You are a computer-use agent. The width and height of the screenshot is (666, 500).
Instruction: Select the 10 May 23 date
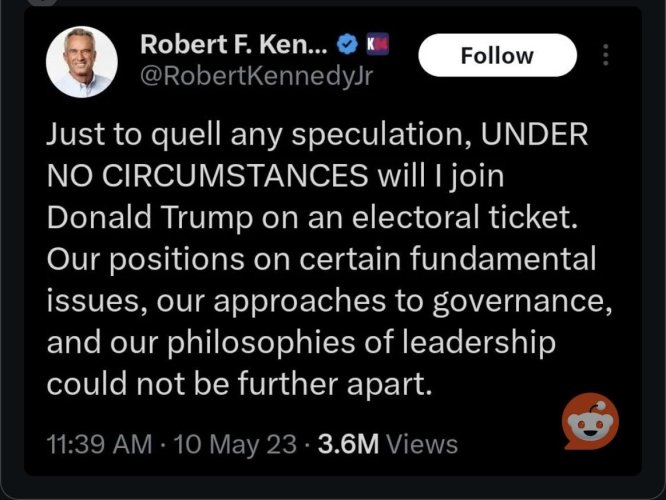point(235,444)
